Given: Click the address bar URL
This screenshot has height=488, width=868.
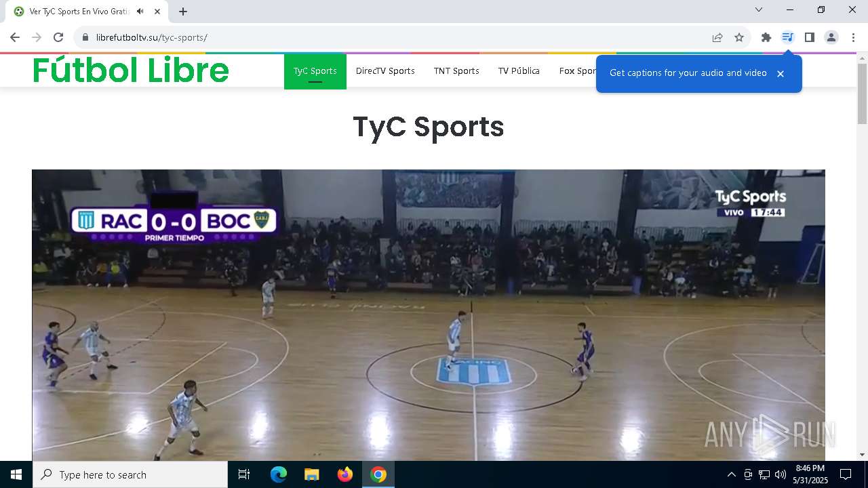Looking at the screenshot, I should [x=152, y=37].
